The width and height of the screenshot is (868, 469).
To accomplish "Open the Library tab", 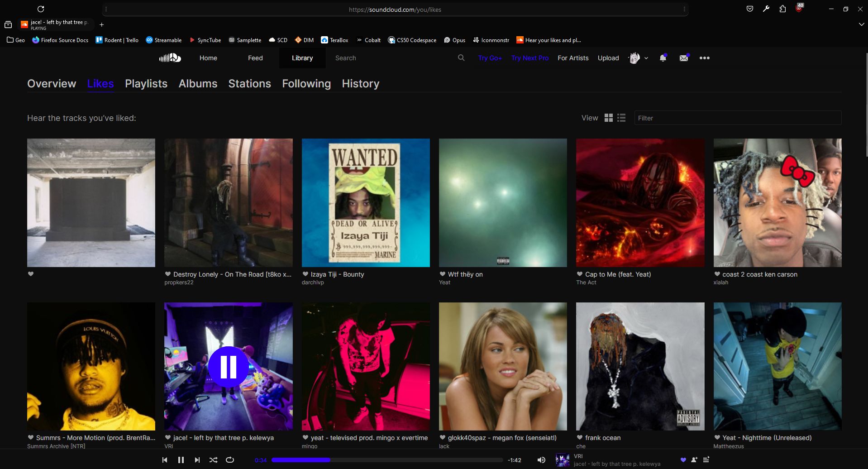I will click(302, 58).
